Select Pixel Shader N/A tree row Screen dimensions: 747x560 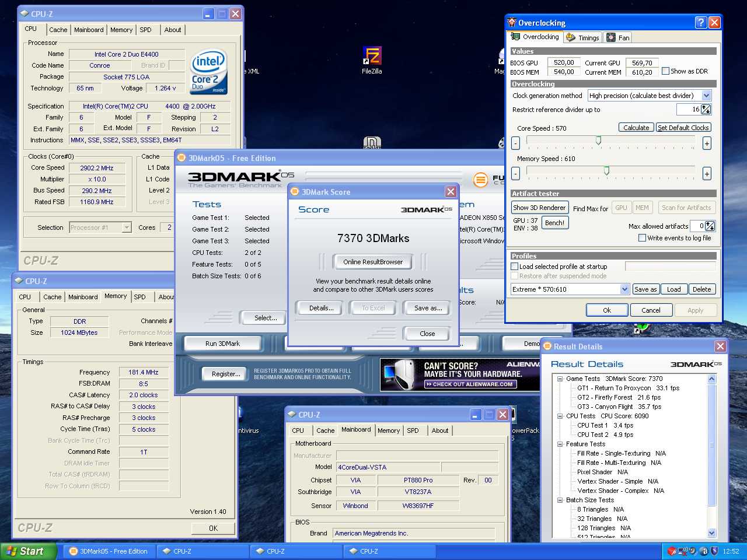pyautogui.click(x=602, y=472)
